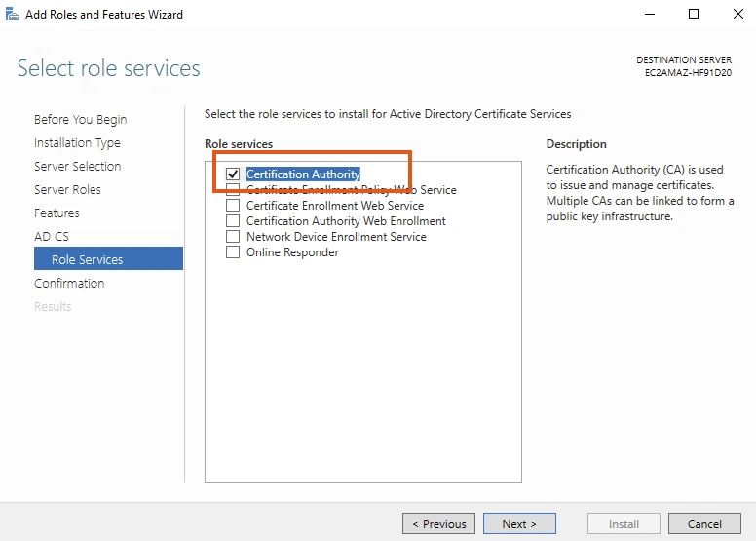Screen dimensions: 756x541
Task: Uncheck the Certification Authority checkbox
Action: tap(233, 174)
